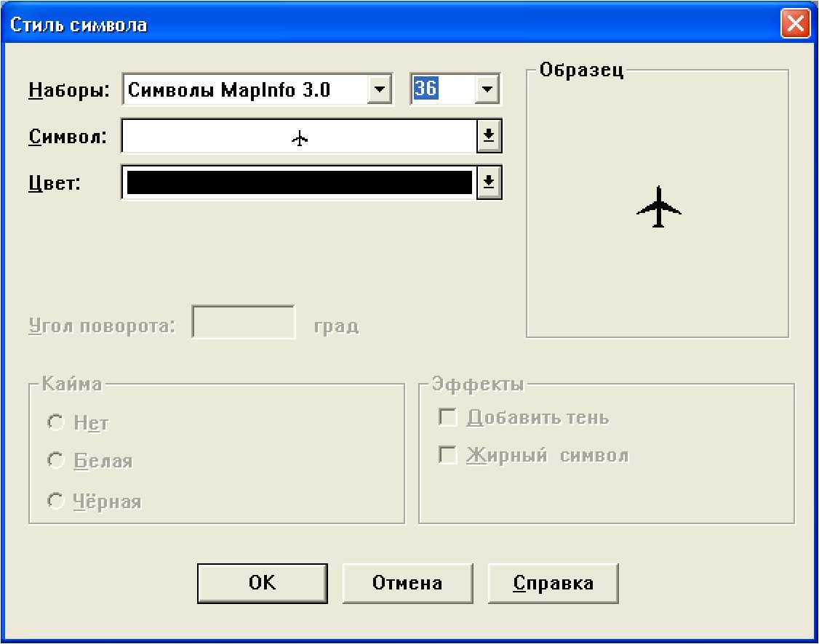Expand the symbol size dropdown arrow
Screen dimensions: 819x644
tap(487, 91)
